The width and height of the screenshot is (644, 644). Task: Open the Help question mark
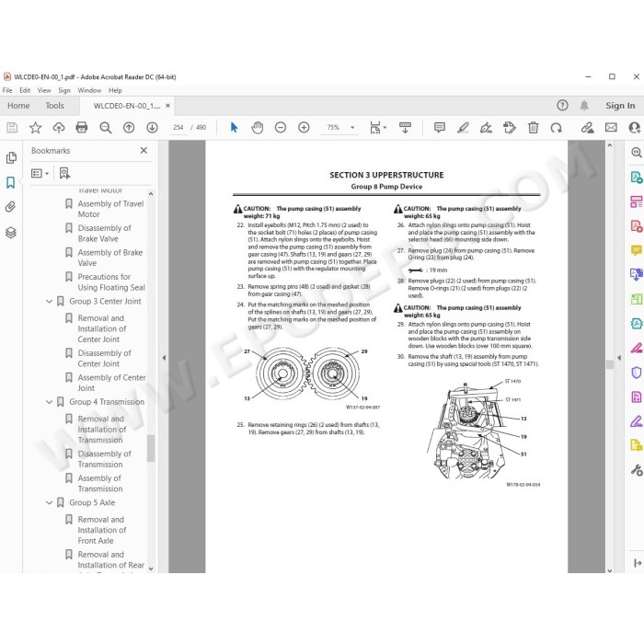pos(562,106)
